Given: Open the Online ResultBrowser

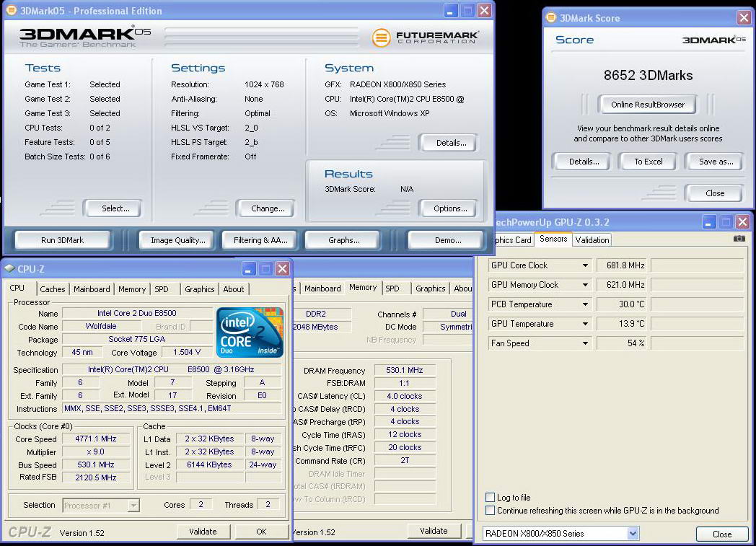Looking at the screenshot, I should [x=648, y=105].
